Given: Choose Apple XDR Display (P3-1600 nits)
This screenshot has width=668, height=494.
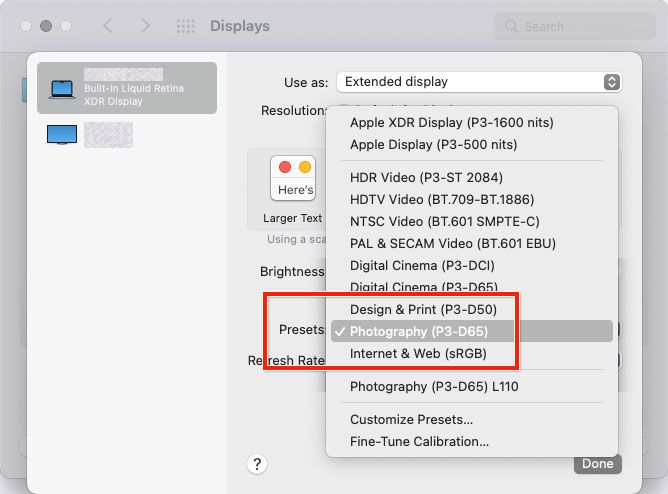Looking at the screenshot, I should [452, 123].
